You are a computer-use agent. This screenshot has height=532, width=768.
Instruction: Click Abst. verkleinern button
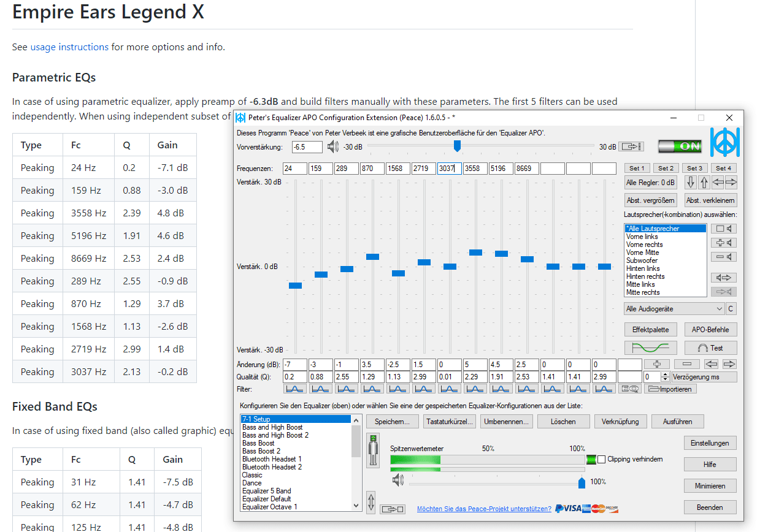coord(710,200)
